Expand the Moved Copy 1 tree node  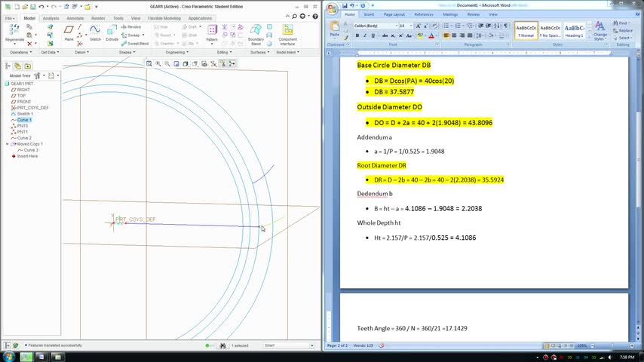point(7,144)
